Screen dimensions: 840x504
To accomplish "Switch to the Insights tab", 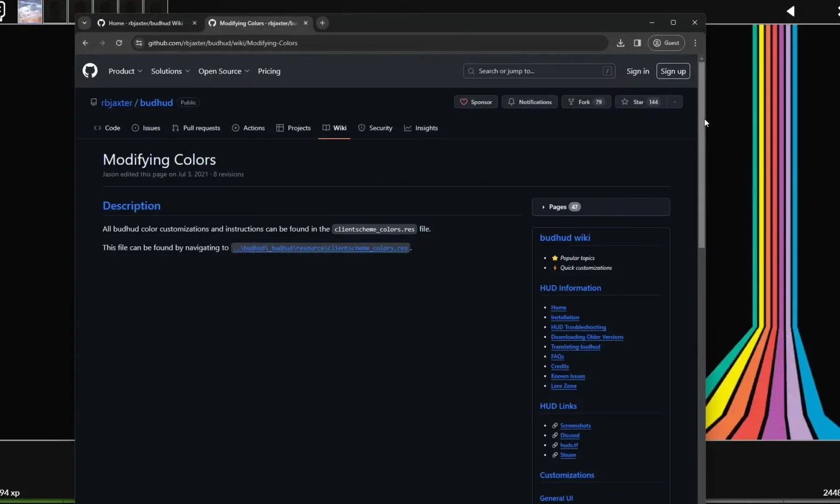I will coord(421,128).
